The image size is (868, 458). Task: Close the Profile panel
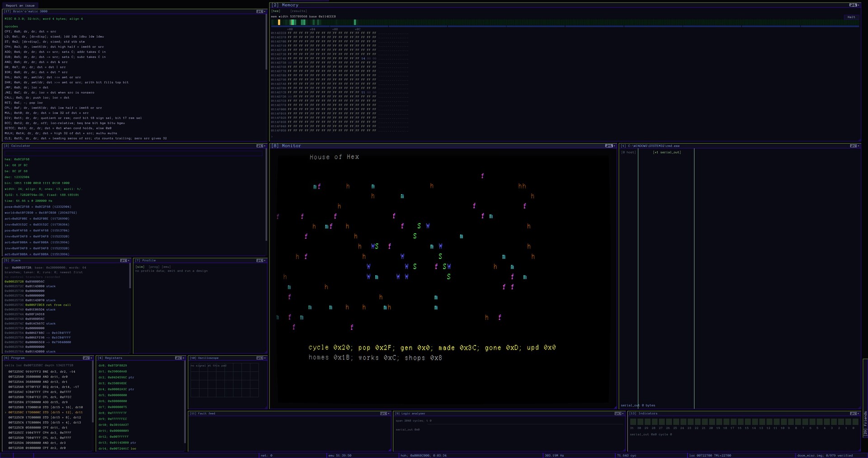[264, 260]
